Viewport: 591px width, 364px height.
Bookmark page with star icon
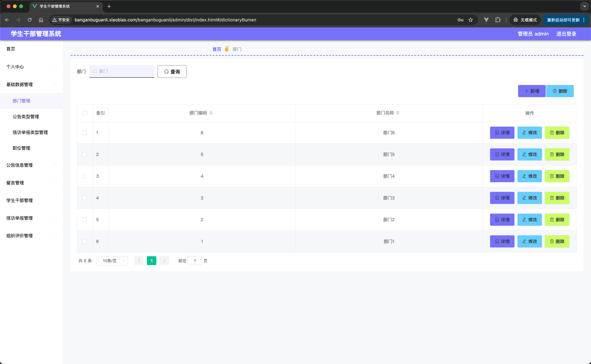coord(471,20)
